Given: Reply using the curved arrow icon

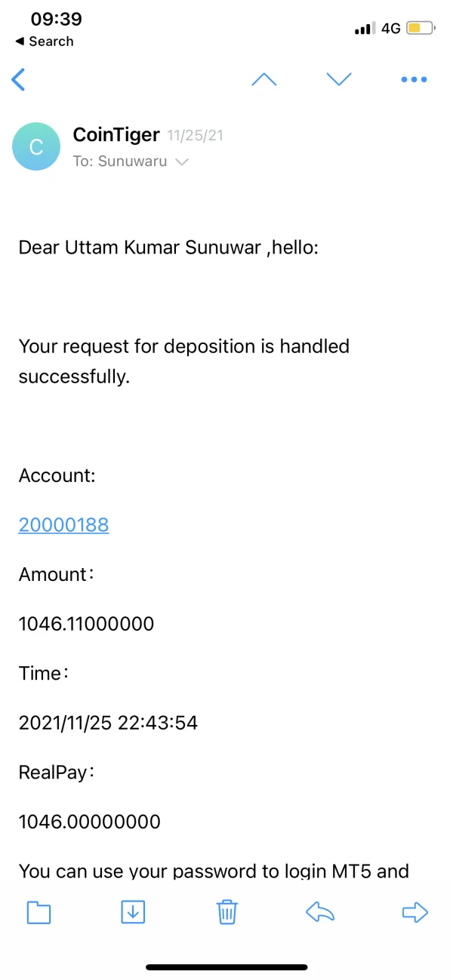Looking at the screenshot, I should point(320,913).
